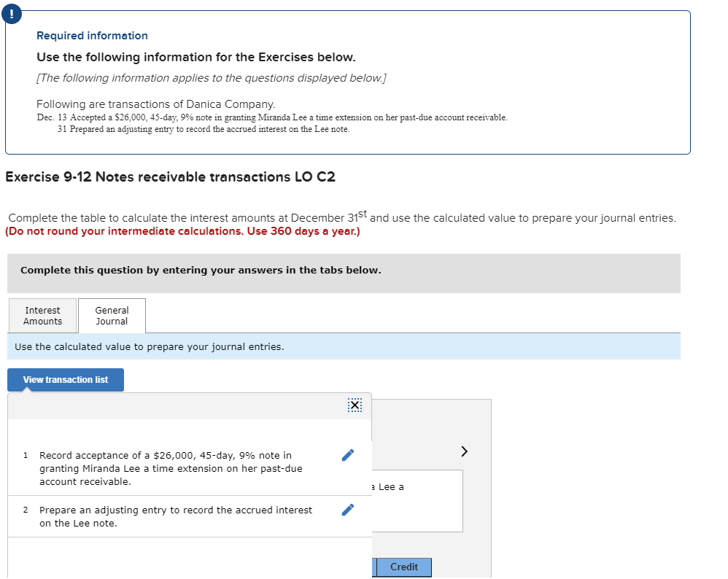Click 'Use the calculated value' instruction bar
Image resolution: width=728 pixels, height=579 pixels.
pyautogui.click(x=344, y=347)
